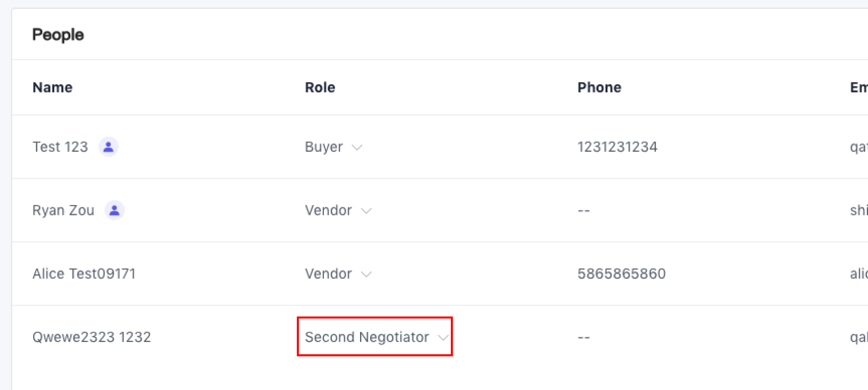Select the Alice Test09171 name
The height and width of the screenshot is (390, 868).
84,274
